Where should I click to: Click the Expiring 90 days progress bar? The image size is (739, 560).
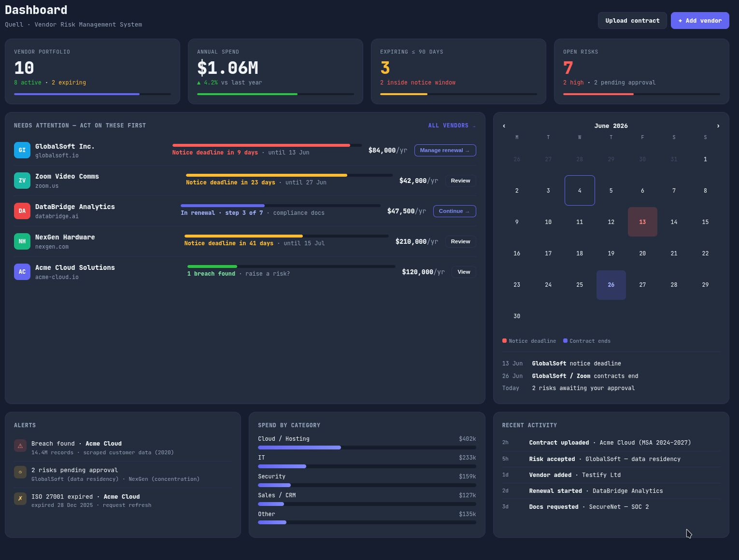pyautogui.click(x=458, y=94)
